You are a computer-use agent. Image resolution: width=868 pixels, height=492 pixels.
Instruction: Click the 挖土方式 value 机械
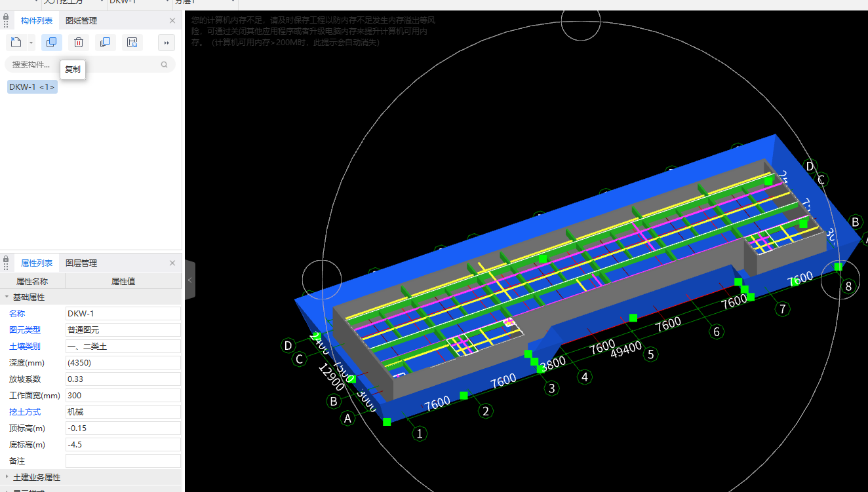pos(123,411)
